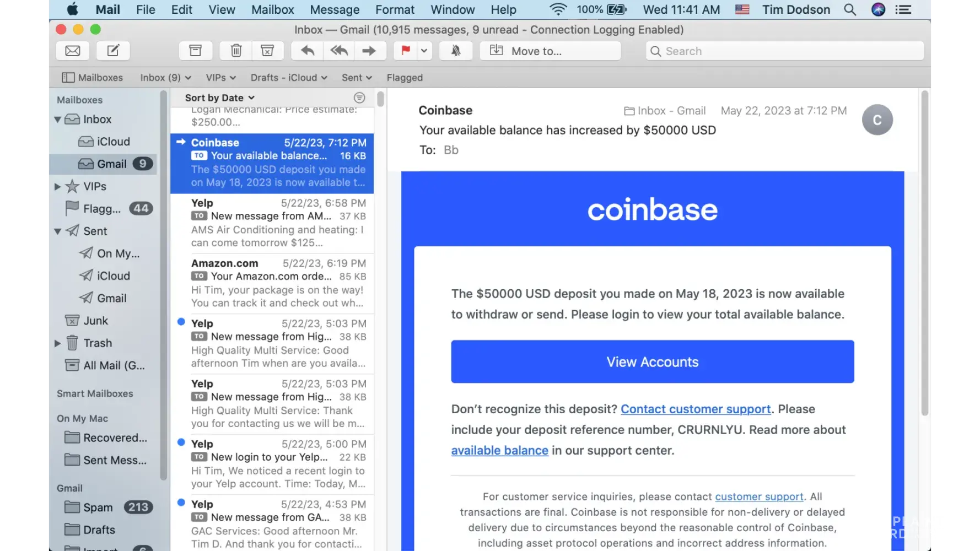
Task: Flag the selected message with red flag
Action: [x=406, y=51]
